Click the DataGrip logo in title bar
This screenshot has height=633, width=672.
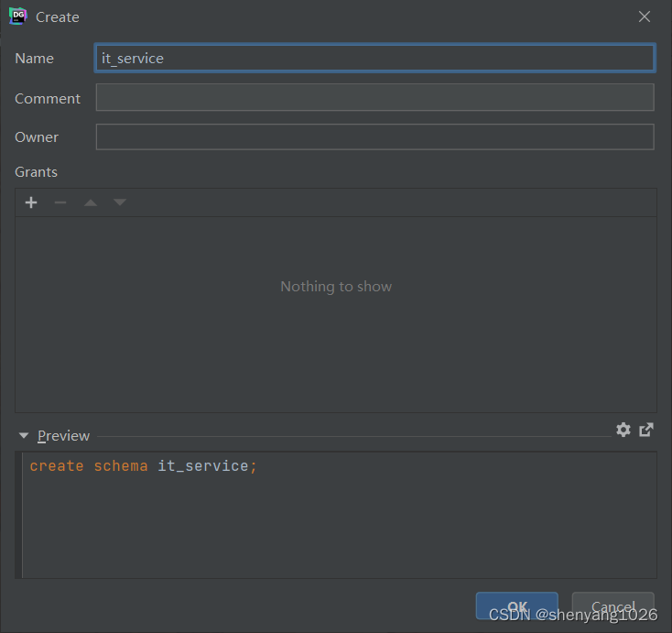tap(17, 16)
